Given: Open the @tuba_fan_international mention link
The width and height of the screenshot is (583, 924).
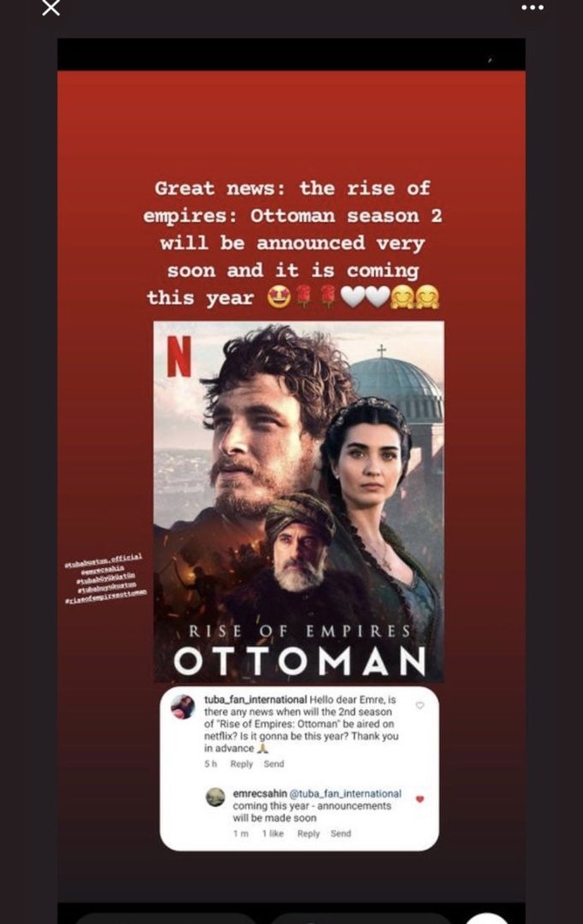Looking at the screenshot, I should [346, 794].
